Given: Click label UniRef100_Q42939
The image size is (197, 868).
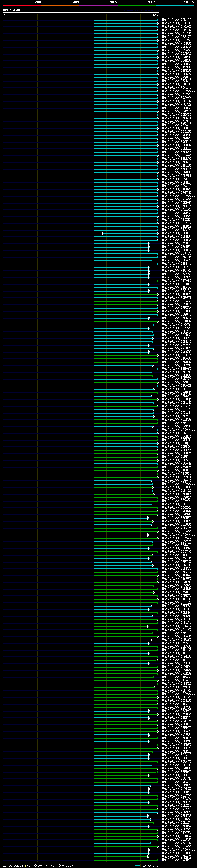Looking at the screenshot, I should coord(177,67).
